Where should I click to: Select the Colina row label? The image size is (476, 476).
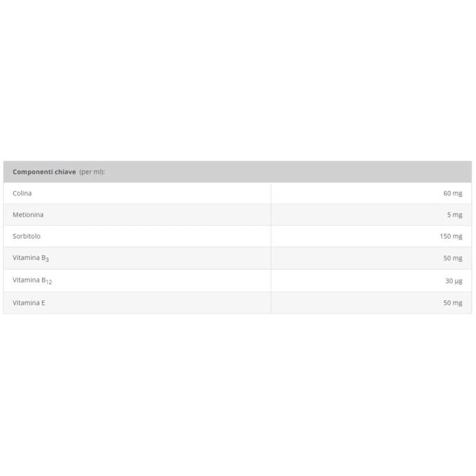(x=22, y=193)
